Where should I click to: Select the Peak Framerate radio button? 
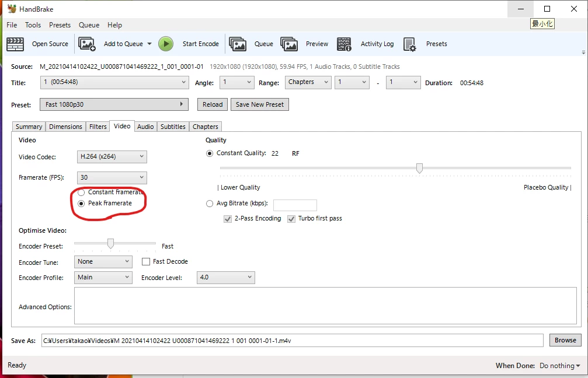click(x=81, y=204)
